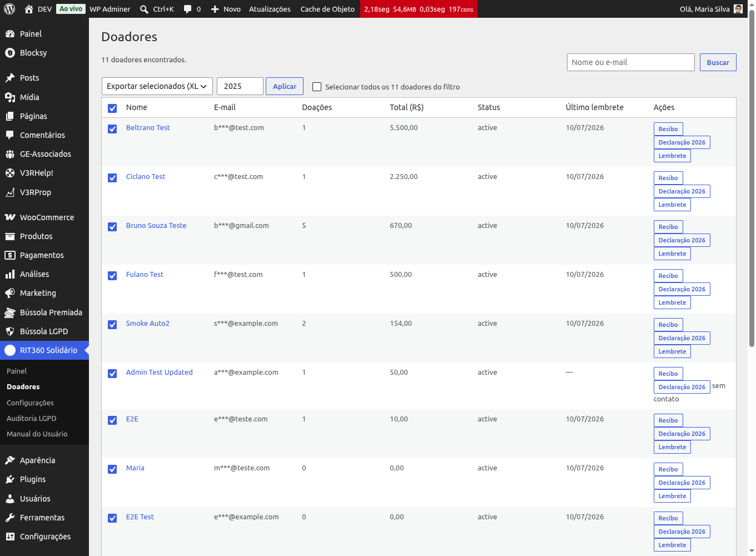
Task: Click the Páginas pages icon
Action: 10,116
